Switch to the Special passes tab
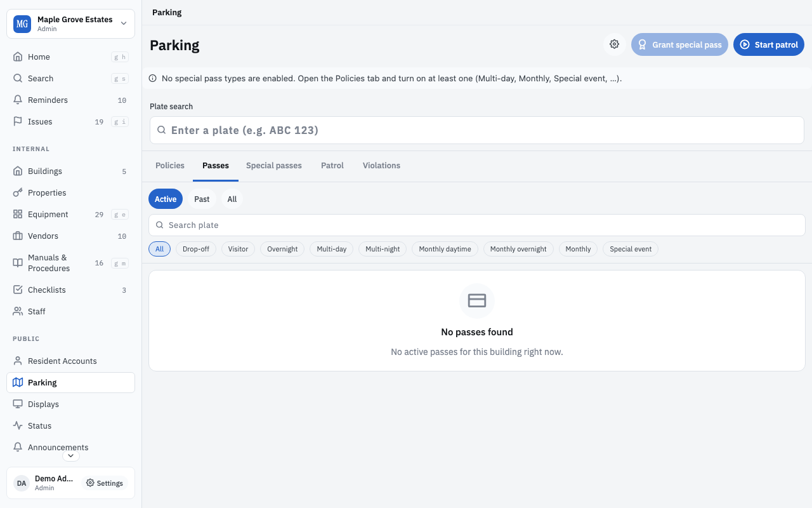 coord(274,165)
